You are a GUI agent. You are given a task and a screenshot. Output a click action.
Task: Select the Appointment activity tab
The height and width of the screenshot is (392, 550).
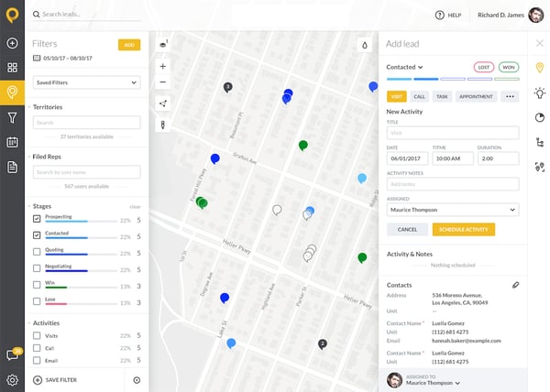tap(476, 96)
